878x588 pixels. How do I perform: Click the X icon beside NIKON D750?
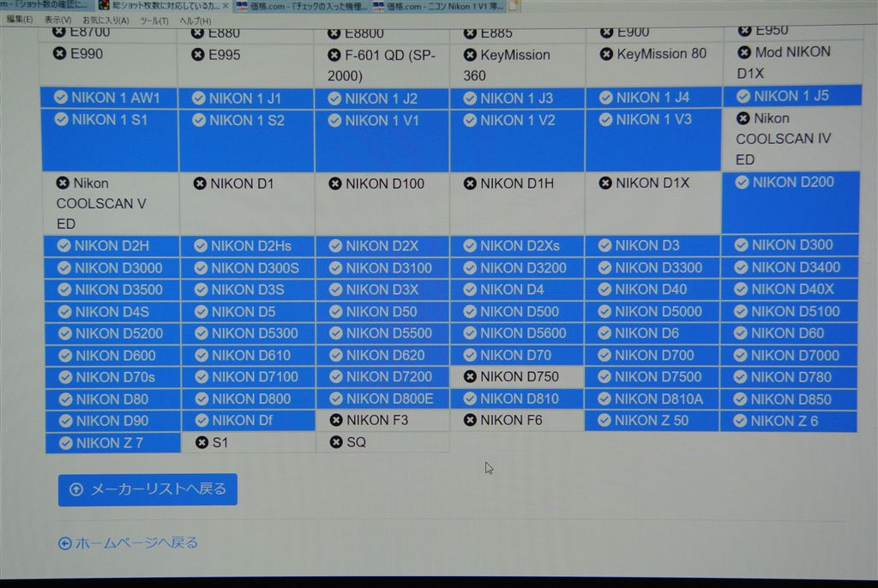coord(470,376)
